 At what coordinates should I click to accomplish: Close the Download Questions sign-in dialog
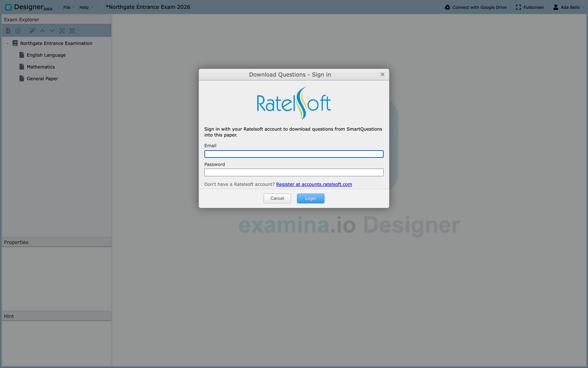[383, 74]
